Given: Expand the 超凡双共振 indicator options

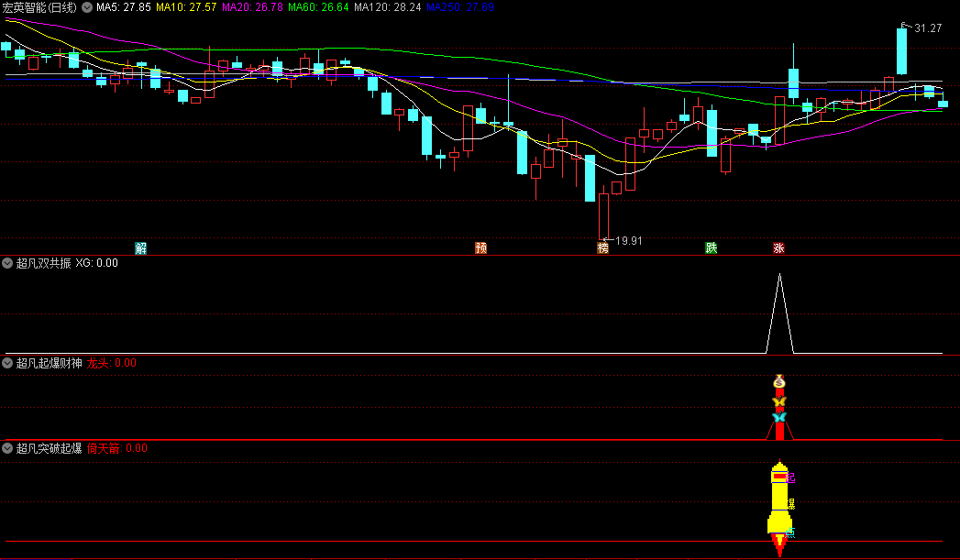Looking at the screenshot, I should pyautogui.click(x=7, y=263).
